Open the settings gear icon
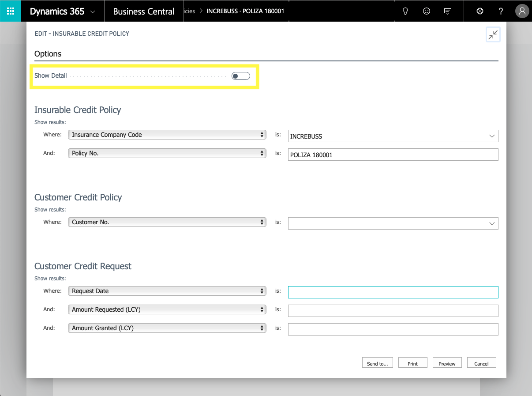 (480, 11)
